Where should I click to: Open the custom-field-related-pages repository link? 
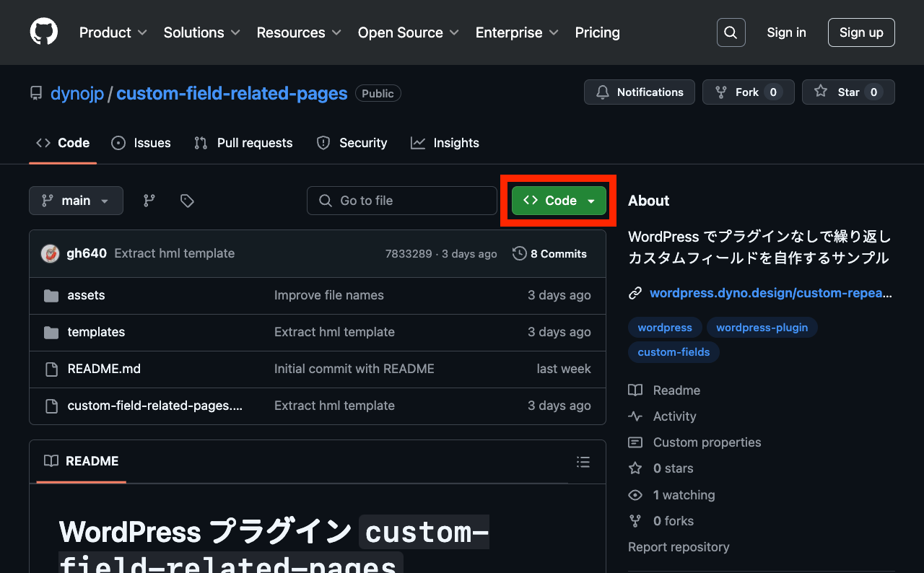click(x=232, y=93)
